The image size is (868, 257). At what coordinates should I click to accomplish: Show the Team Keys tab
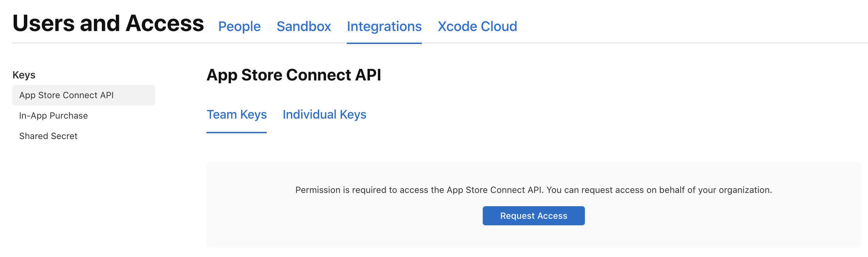pyautogui.click(x=237, y=115)
